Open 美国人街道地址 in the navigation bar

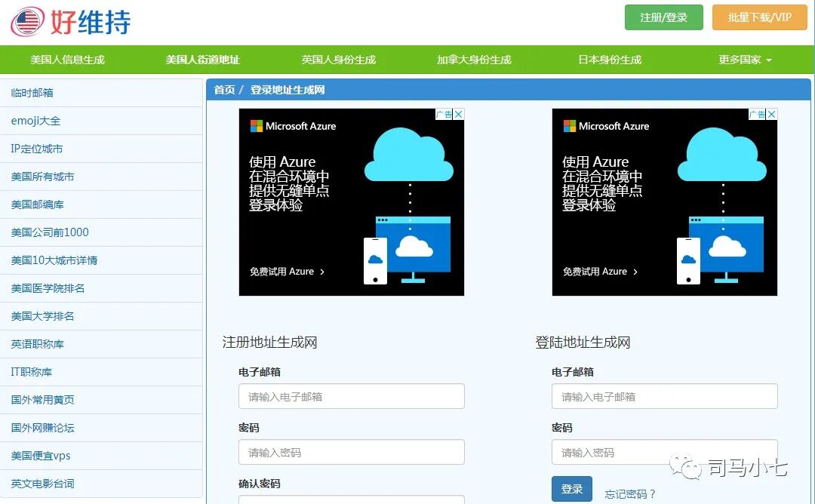tap(203, 60)
